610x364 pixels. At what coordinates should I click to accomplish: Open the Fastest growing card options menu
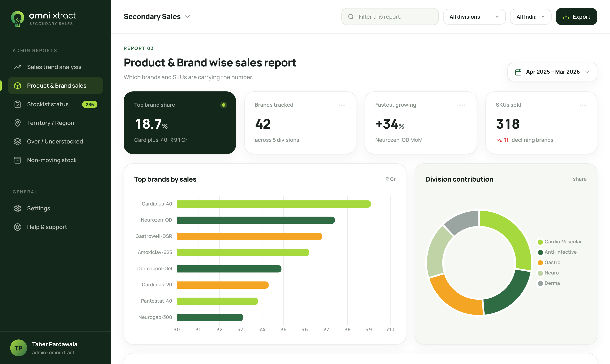point(462,105)
